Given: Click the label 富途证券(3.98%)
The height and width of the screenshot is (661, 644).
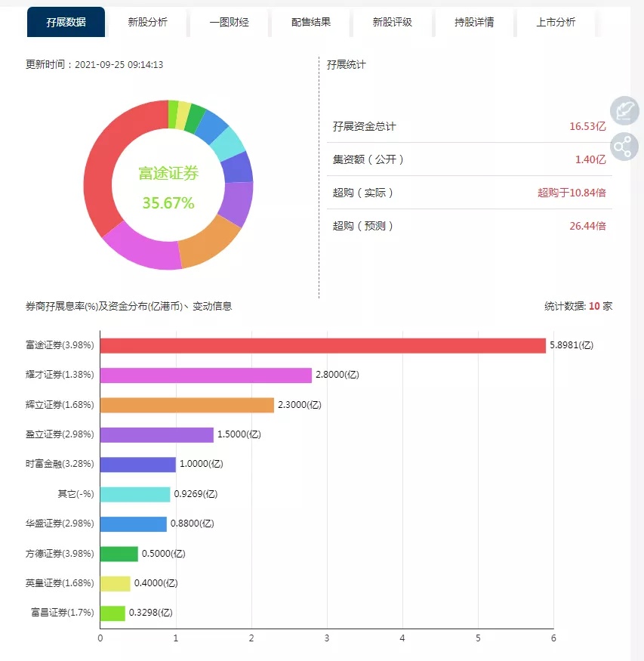Looking at the screenshot, I should [x=60, y=344].
